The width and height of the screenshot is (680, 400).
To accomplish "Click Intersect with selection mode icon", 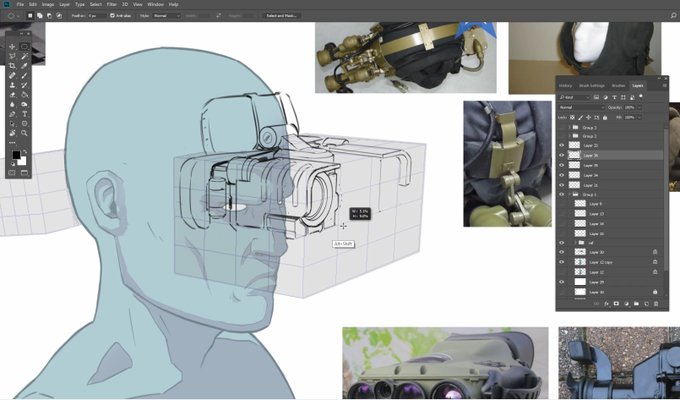I will 59,16.
